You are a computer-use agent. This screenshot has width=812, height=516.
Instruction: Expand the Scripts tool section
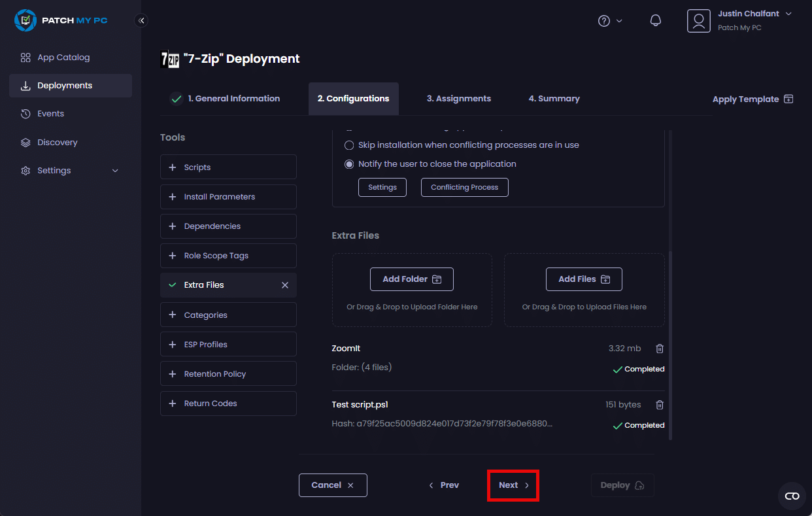tap(228, 167)
